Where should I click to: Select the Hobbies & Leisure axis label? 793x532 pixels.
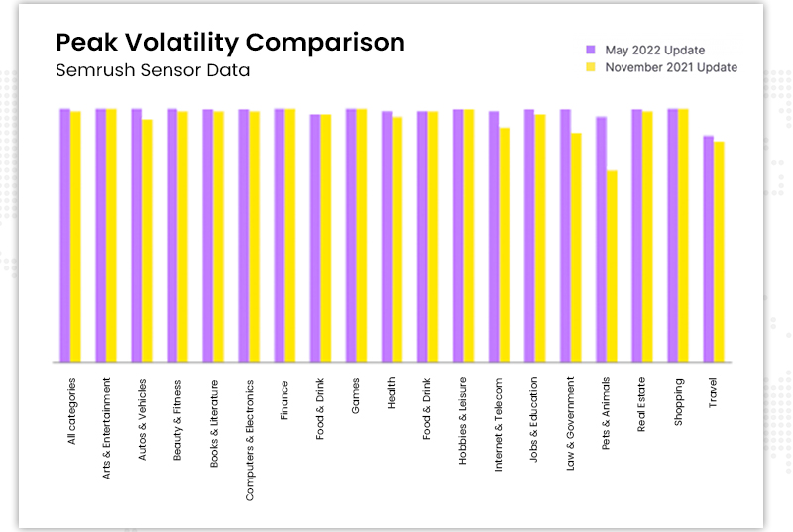(x=464, y=426)
